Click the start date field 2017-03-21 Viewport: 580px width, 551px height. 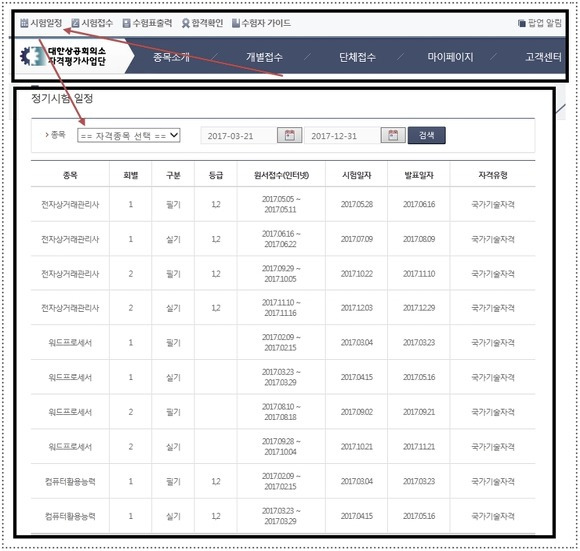pos(239,136)
